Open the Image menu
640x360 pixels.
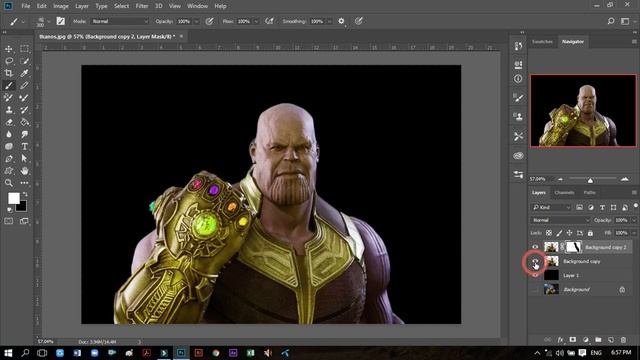[x=61, y=6]
